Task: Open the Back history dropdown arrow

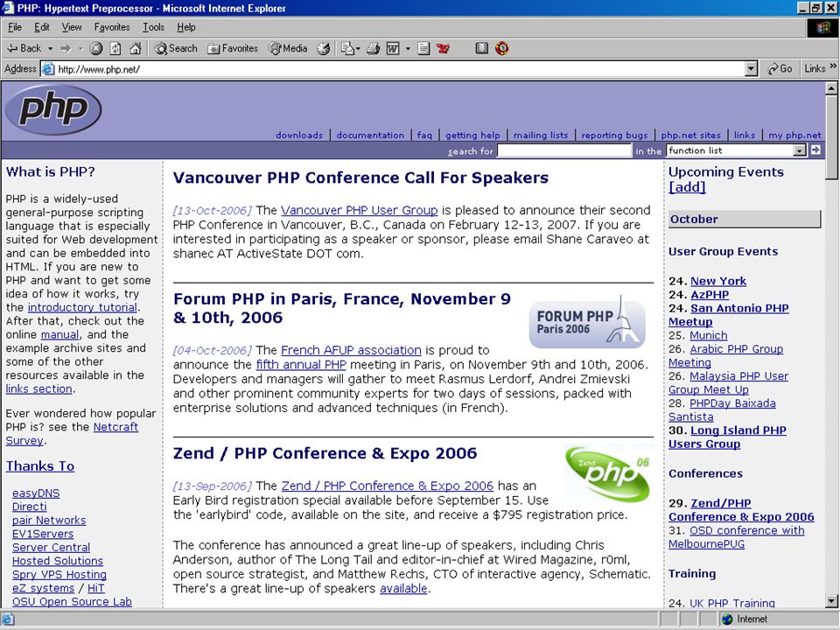Action: coord(51,49)
